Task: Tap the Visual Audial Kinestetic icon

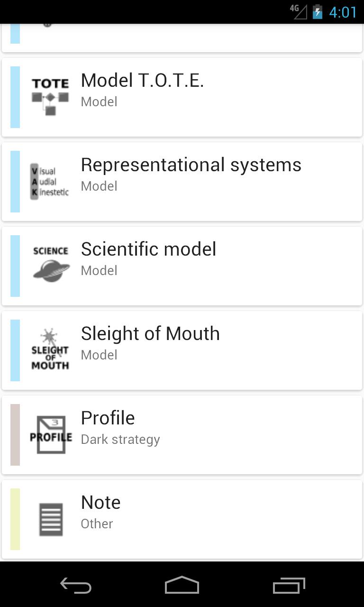Action: [50, 182]
